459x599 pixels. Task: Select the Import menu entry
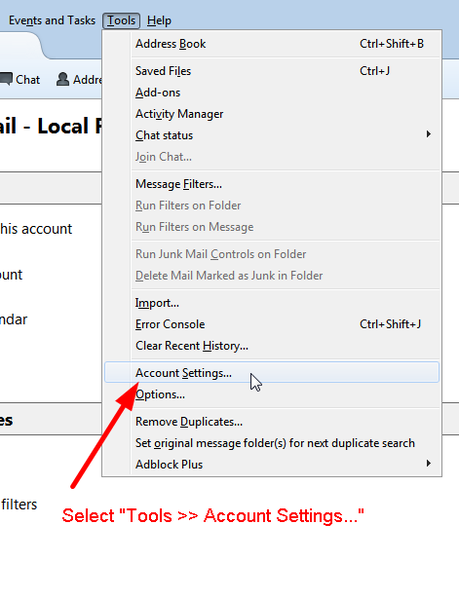(272, 303)
